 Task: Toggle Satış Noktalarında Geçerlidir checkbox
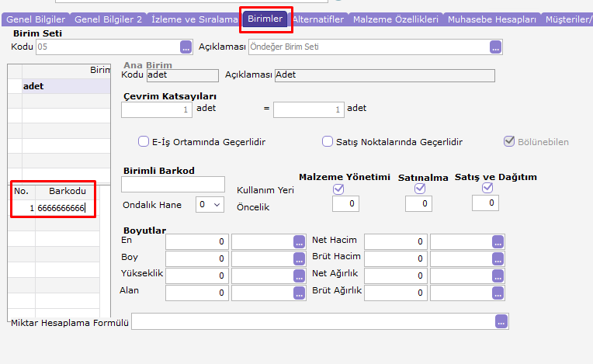click(x=328, y=142)
